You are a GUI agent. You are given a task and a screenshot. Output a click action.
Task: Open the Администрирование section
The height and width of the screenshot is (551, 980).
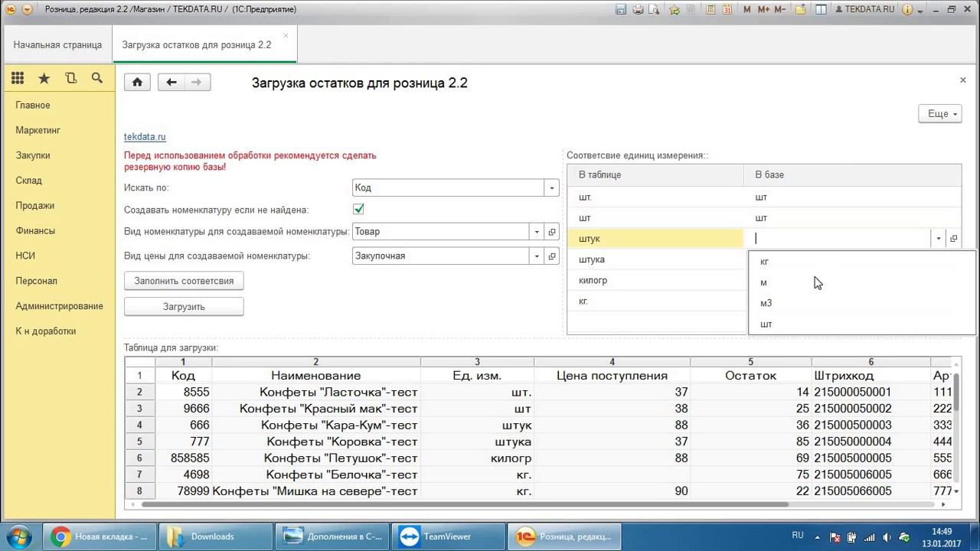pos(59,306)
